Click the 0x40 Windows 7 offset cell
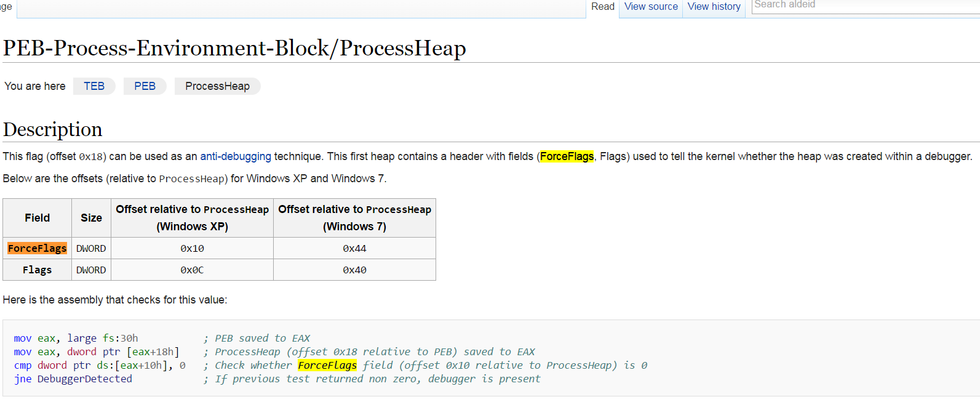This screenshot has width=980, height=402. [x=354, y=270]
